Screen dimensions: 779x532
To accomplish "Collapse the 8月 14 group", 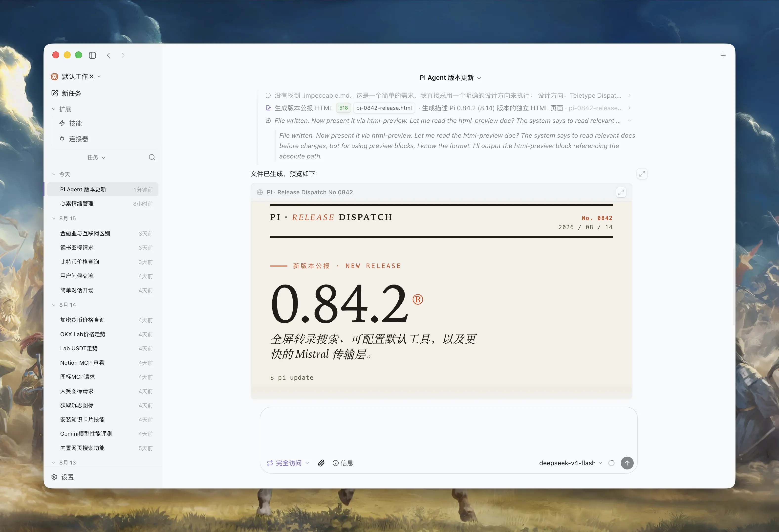I will [x=54, y=305].
